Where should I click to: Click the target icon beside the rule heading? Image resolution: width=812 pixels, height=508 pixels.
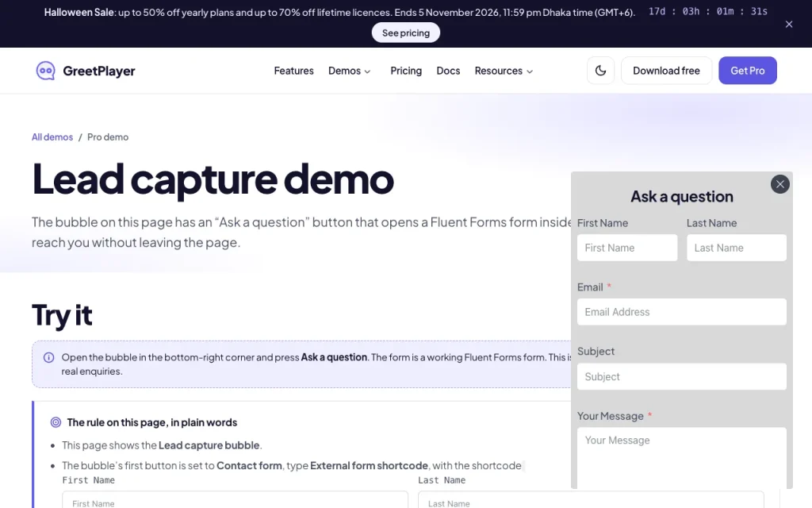(x=56, y=422)
